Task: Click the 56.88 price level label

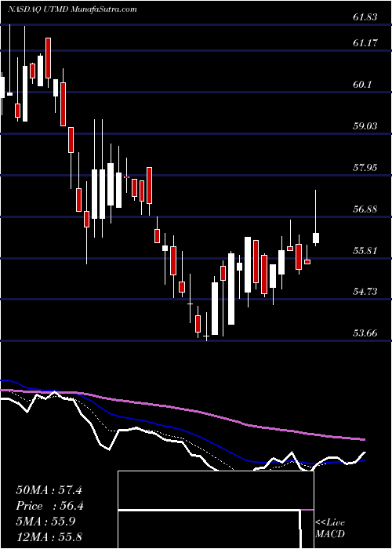Action: click(365, 209)
